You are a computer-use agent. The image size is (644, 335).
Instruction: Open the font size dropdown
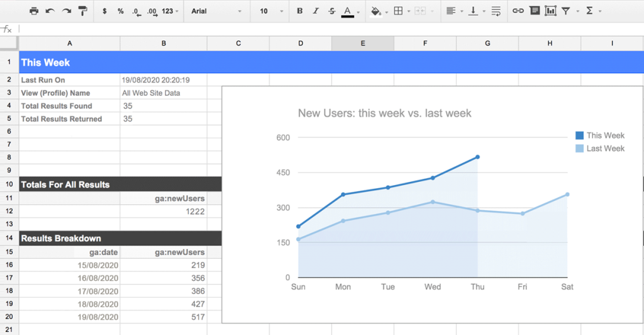271,11
